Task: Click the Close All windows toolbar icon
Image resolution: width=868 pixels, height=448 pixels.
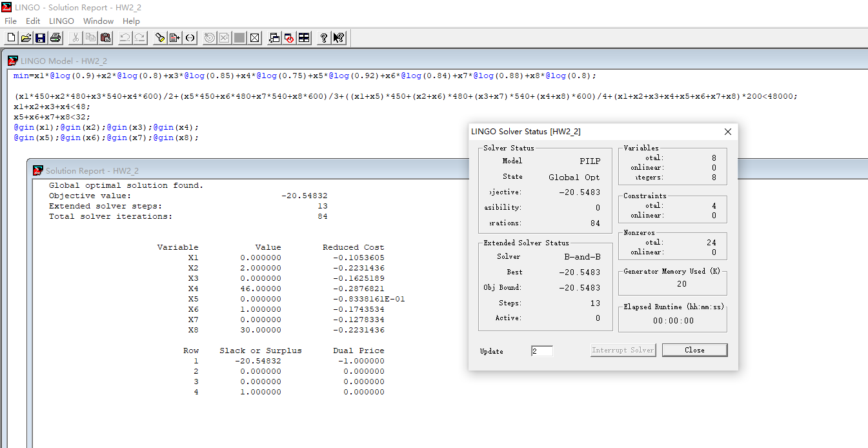Action: pyautogui.click(x=289, y=38)
